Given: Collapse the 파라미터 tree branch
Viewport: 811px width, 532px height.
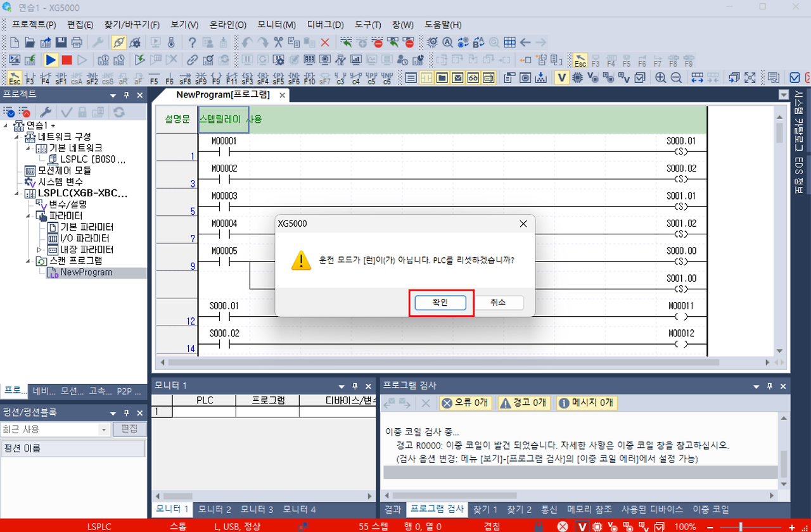Looking at the screenshot, I should 27,215.
